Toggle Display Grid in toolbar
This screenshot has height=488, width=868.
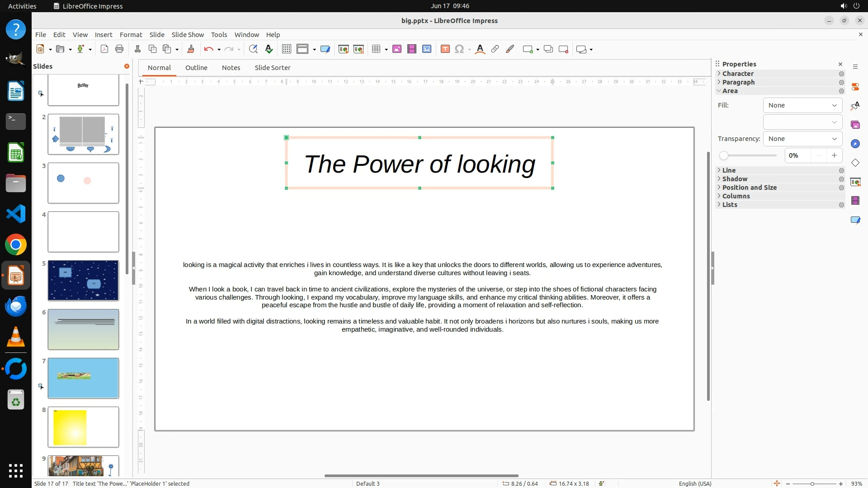286,49
